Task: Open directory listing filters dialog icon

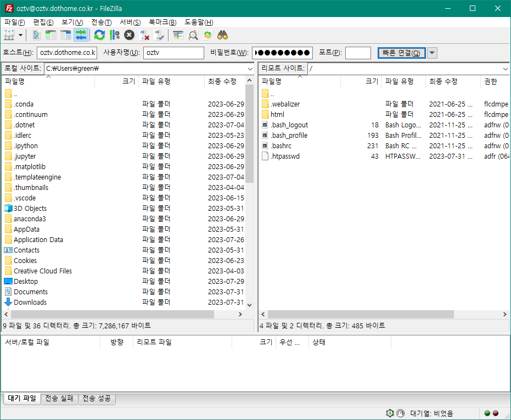Action: (x=178, y=35)
